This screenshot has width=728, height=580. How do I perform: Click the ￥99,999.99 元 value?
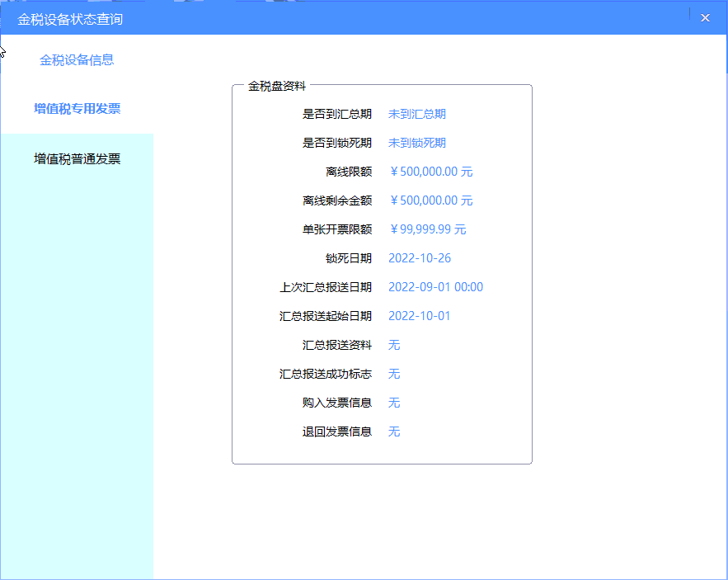(x=428, y=229)
